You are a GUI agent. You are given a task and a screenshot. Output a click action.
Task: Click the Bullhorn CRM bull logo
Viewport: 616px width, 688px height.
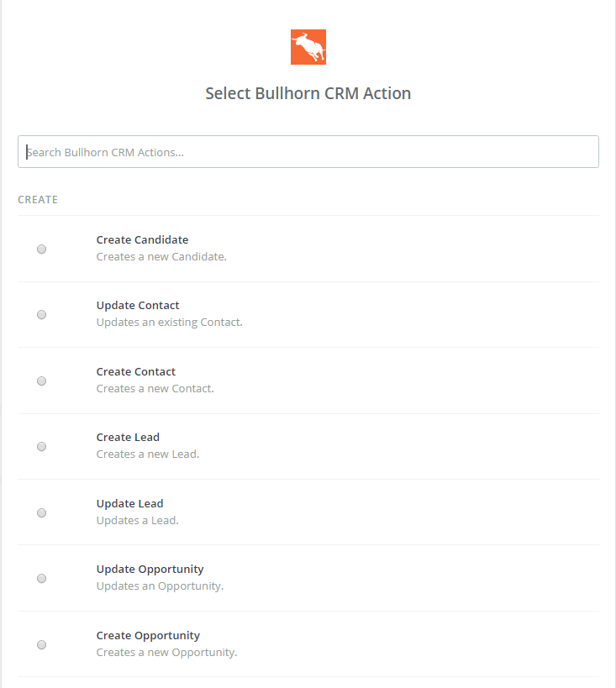pos(308,47)
